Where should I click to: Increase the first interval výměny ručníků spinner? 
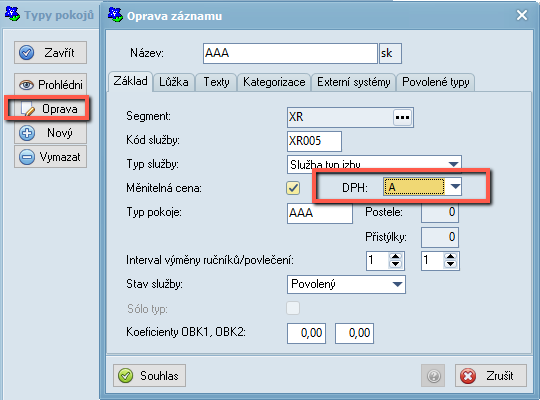click(x=395, y=257)
